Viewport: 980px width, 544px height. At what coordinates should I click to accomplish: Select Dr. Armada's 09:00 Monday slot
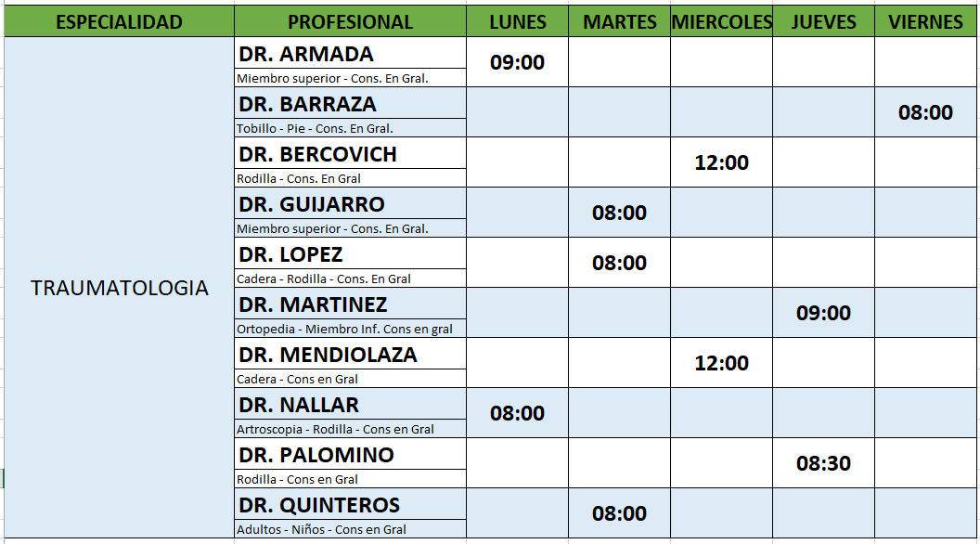pos(517,63)
